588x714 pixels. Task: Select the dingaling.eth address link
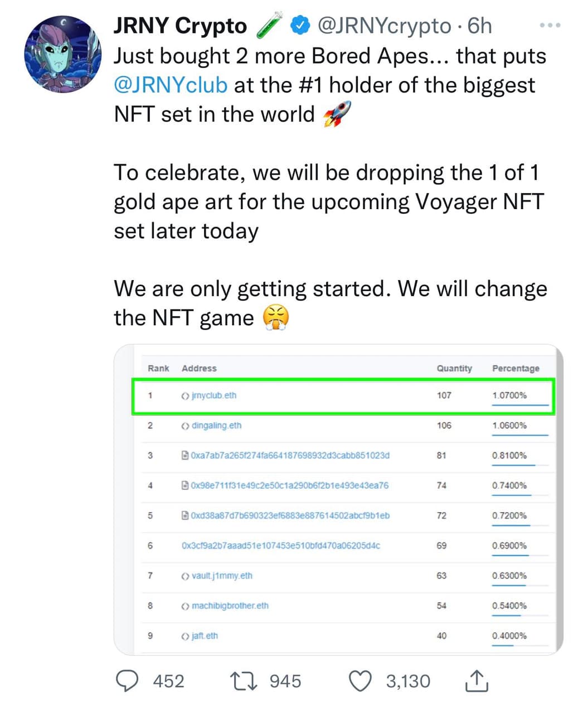(216, 426)
